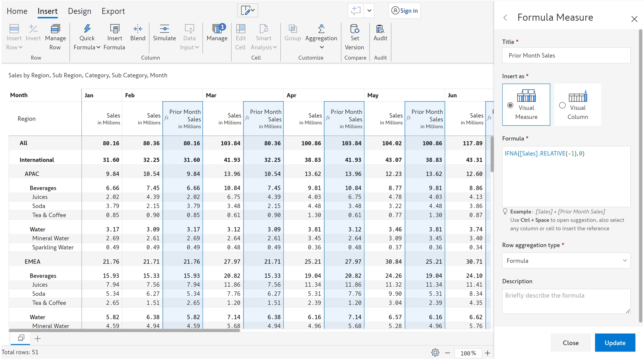
Task: Click the zoom in plus button
Action: [487, 353]
